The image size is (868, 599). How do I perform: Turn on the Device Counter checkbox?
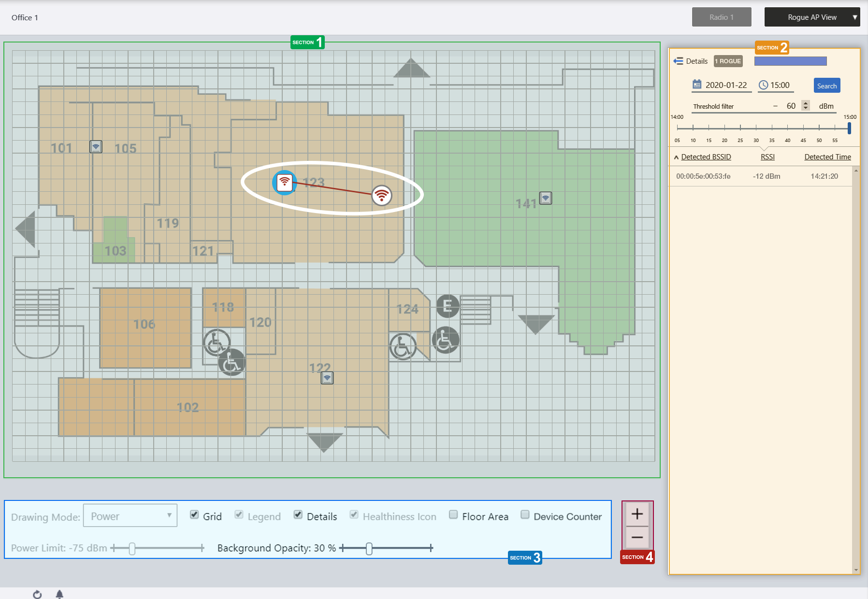525,514
